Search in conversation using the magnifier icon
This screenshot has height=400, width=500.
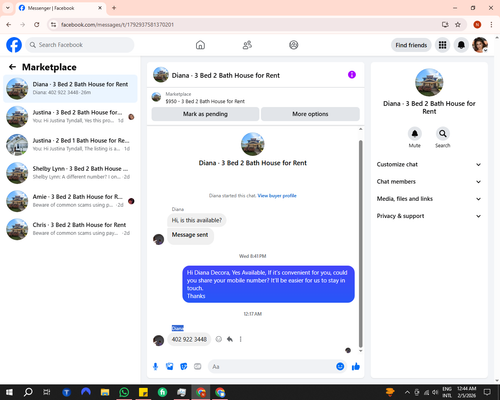[x=443, y=134]
